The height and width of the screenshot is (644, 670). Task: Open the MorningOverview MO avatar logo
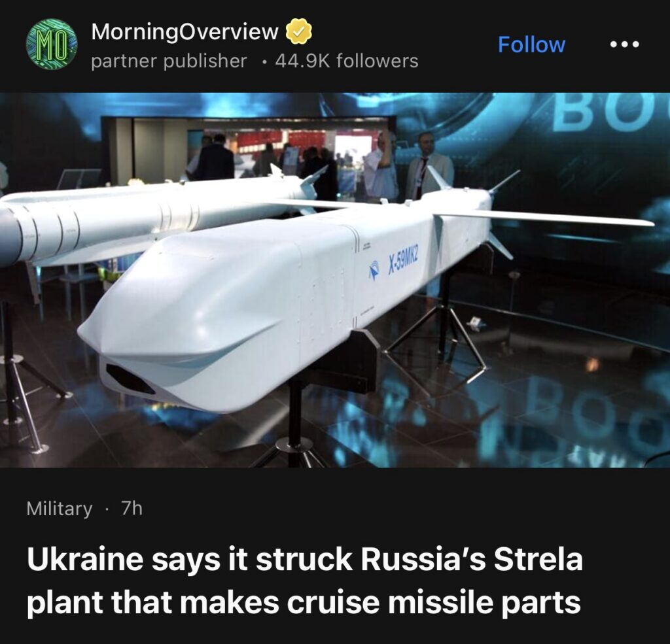pyautogui.click(x=52, y=44)
